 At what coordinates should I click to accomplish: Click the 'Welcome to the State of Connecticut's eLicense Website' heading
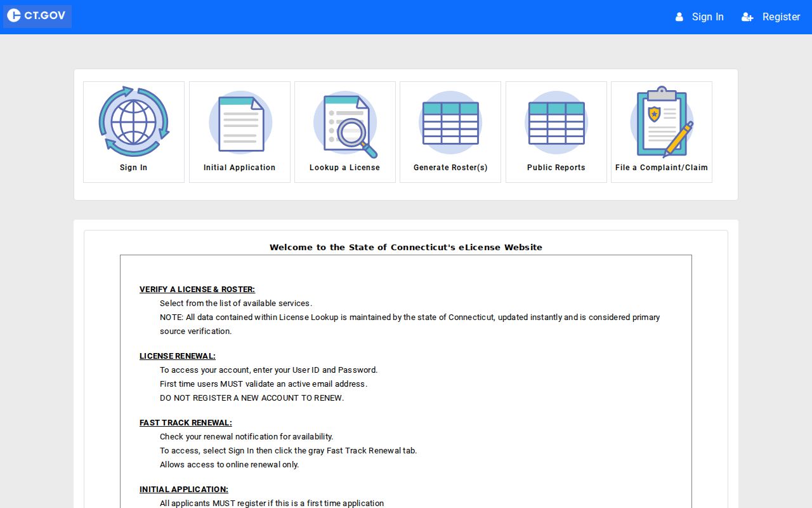coord(406,248)
